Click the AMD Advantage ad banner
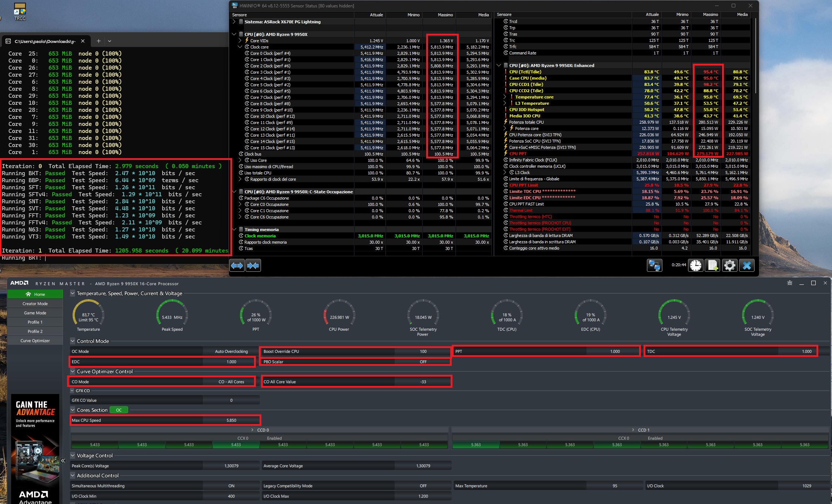Viewport: 832px width, 504px height. click(x=35, y=449)
